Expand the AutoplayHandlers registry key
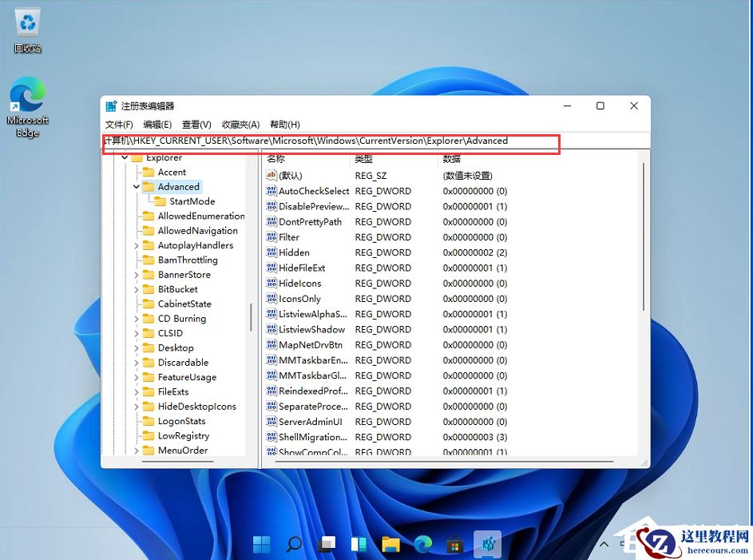Image resolution: width=753 pixels, height=560 pixels. 138,245
